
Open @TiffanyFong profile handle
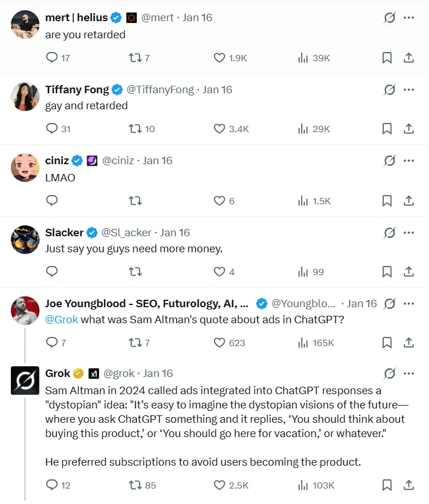[x=161, y=90]
